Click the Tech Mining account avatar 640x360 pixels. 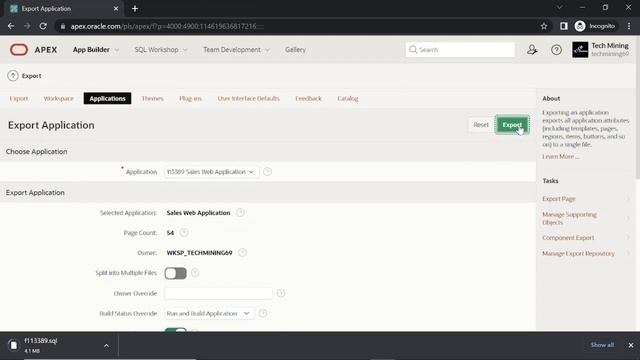[x=580, y=50]
